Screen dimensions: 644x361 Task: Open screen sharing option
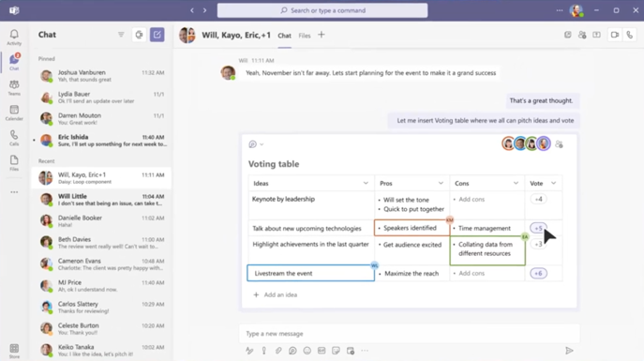596,35
